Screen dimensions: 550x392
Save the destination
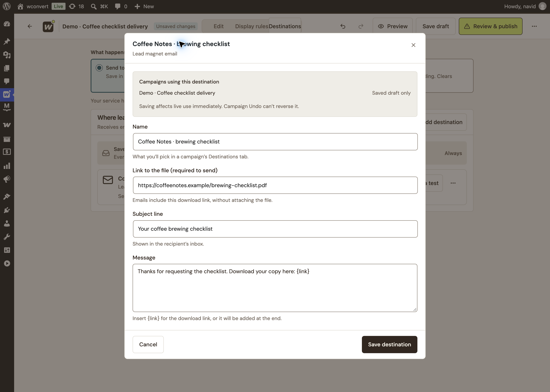[x=390, y=344]
